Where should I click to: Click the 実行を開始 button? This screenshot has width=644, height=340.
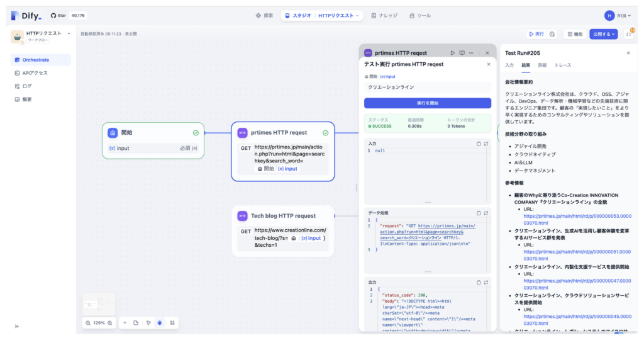pos(428,103)
